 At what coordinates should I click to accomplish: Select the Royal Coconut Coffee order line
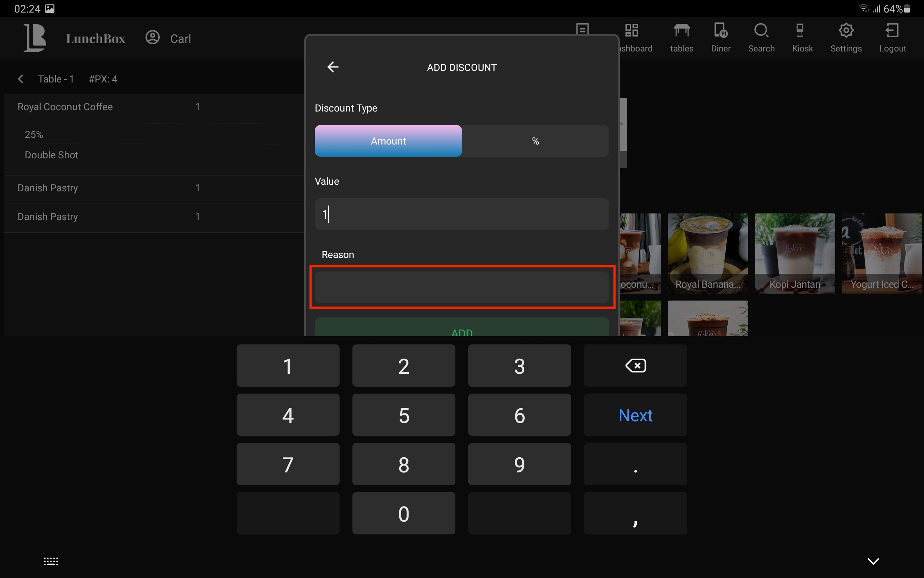65,107
